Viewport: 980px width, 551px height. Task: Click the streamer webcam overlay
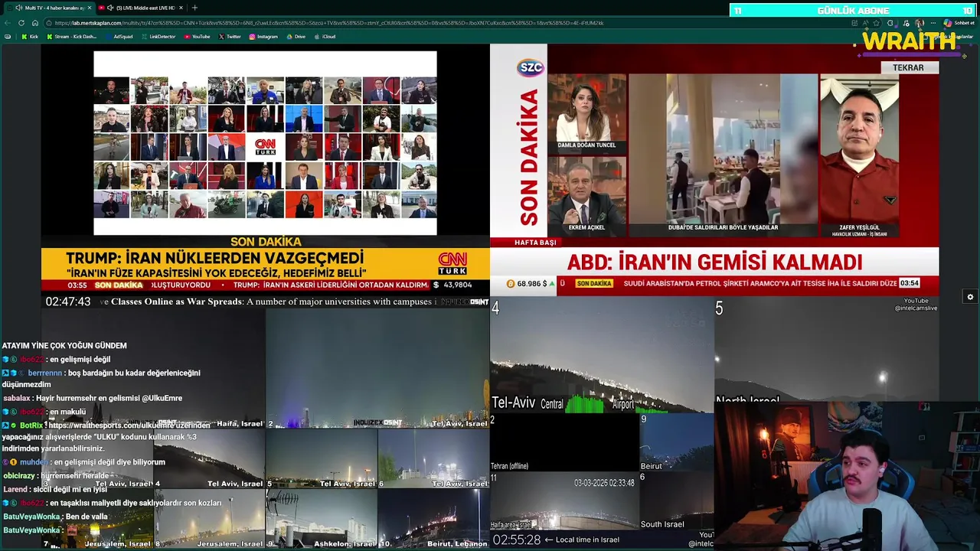point(846,476)
